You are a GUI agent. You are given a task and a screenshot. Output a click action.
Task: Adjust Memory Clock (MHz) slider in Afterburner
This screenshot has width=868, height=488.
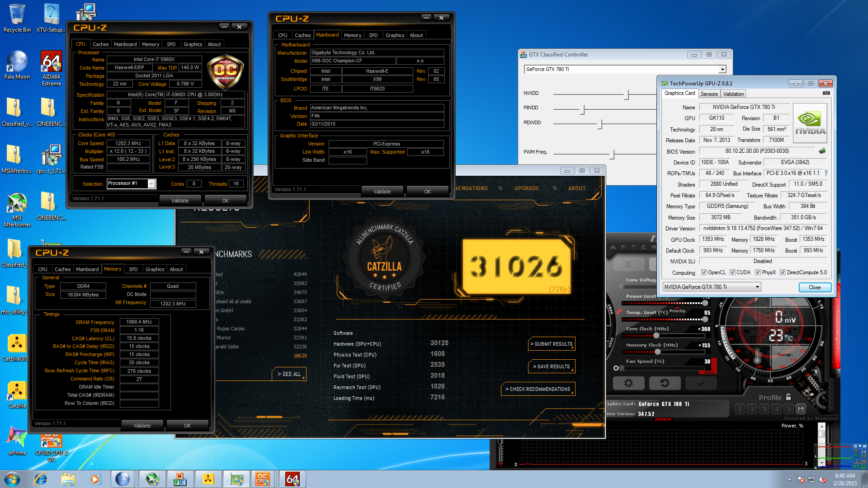pyautogui.click(x=658, y=352)
